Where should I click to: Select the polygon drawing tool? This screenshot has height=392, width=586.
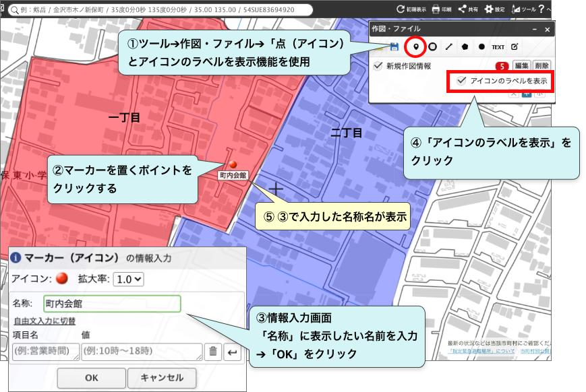[465, 47]
